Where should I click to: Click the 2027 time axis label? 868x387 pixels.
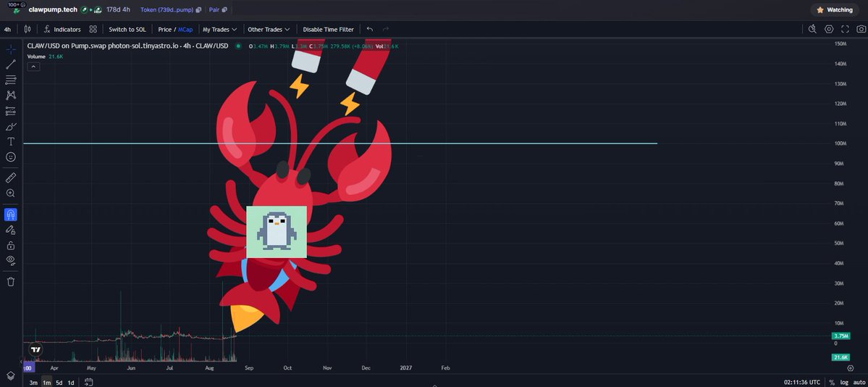[406, 367]
